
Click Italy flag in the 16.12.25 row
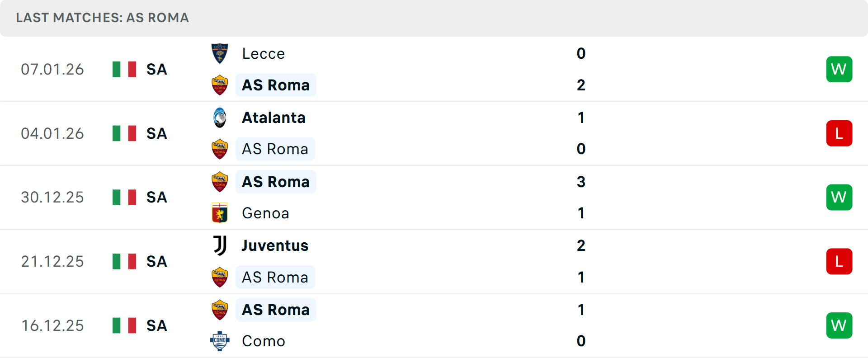pyautogui.click(x=124, y=325)
